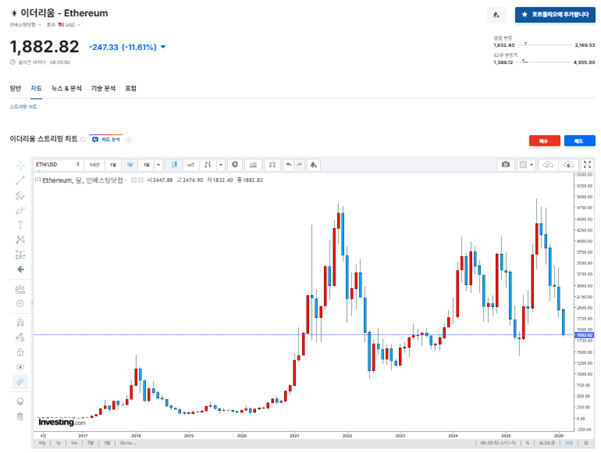Open the object tree layers icon
The width and height of the screenshot is (601, 453).
click(20, 401)
